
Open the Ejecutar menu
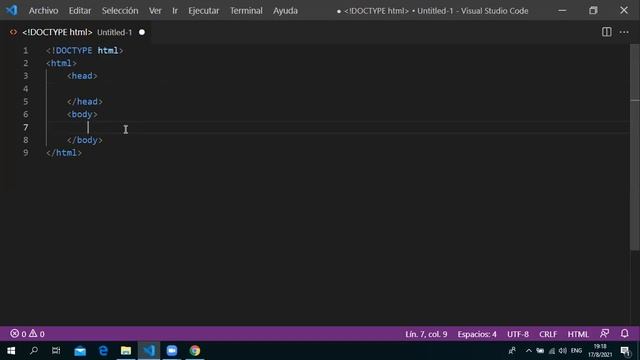point(203,11)
